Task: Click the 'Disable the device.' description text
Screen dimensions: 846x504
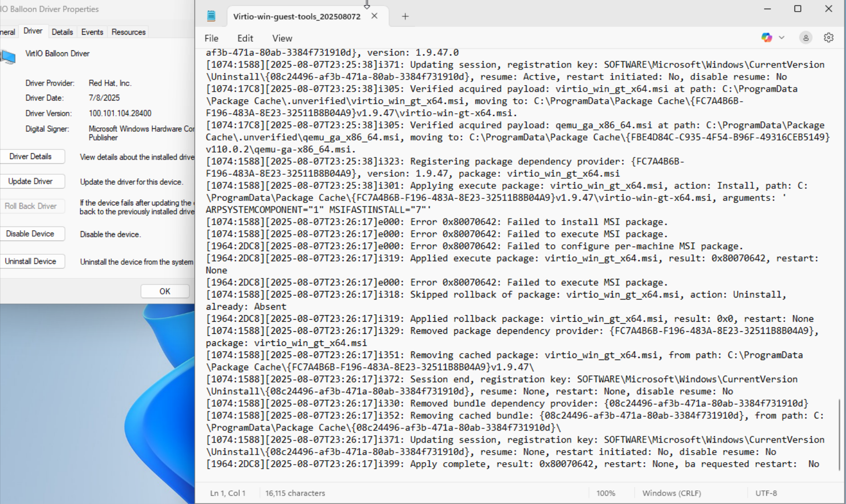Action: (x=110, y=234)
